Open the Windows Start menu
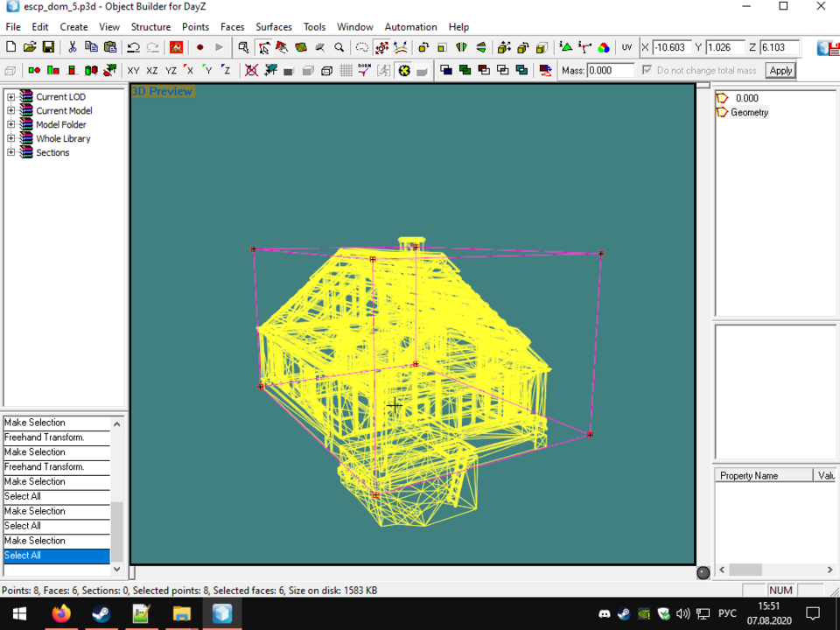 19,613
